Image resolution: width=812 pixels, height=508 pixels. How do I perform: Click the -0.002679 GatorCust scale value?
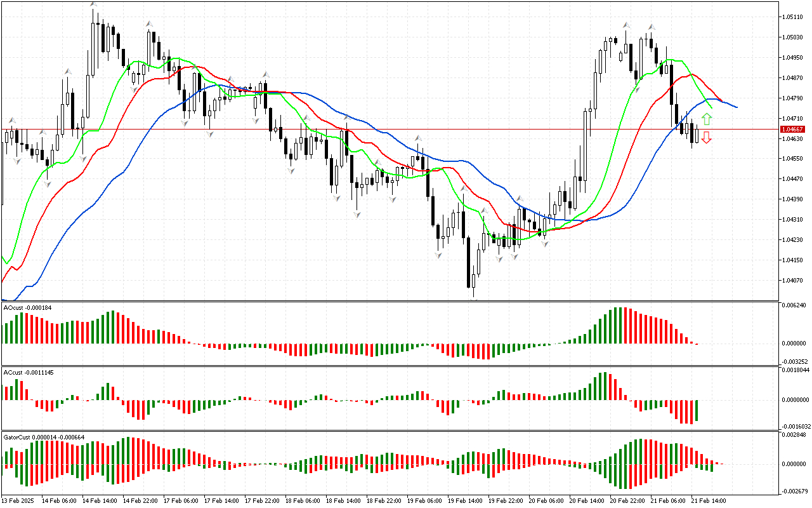coord(794,490)
